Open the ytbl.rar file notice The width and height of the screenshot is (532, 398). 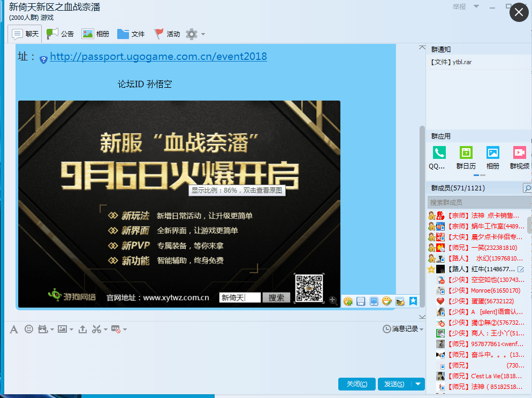click(451, 62)
